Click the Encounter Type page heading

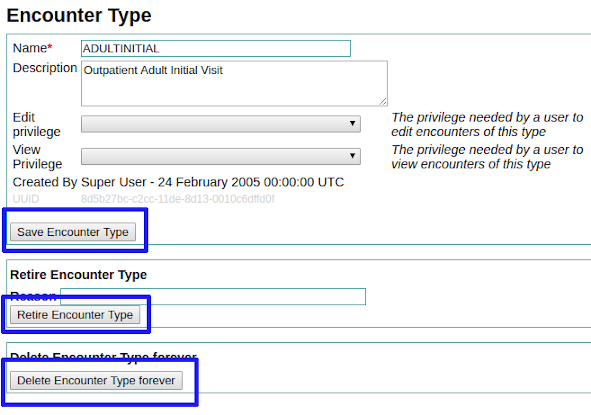(79, 15)
